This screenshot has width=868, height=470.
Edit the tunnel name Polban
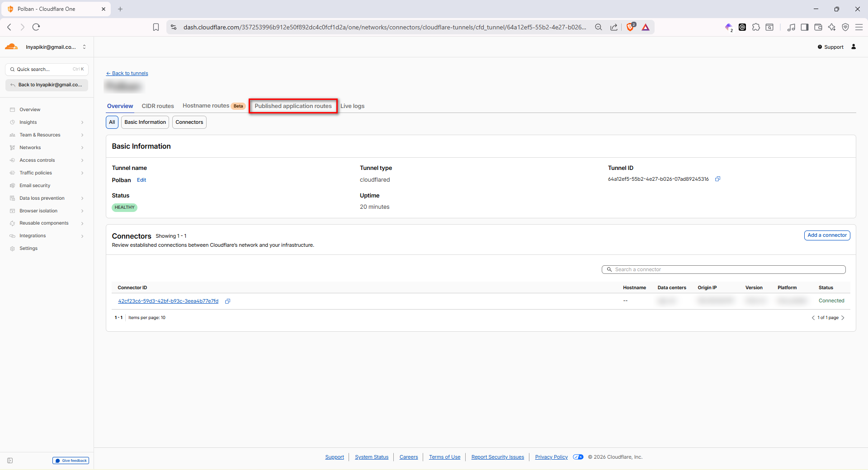coord(142,180)
